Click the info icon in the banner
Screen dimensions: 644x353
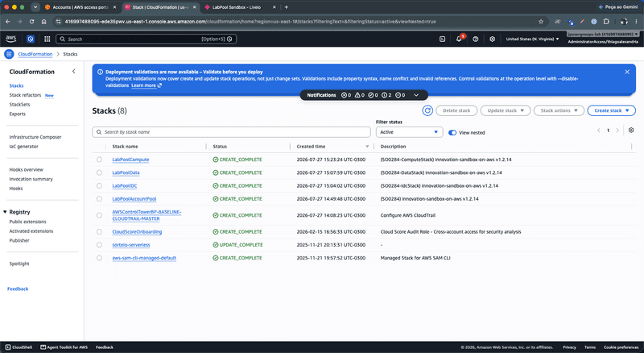100,72
